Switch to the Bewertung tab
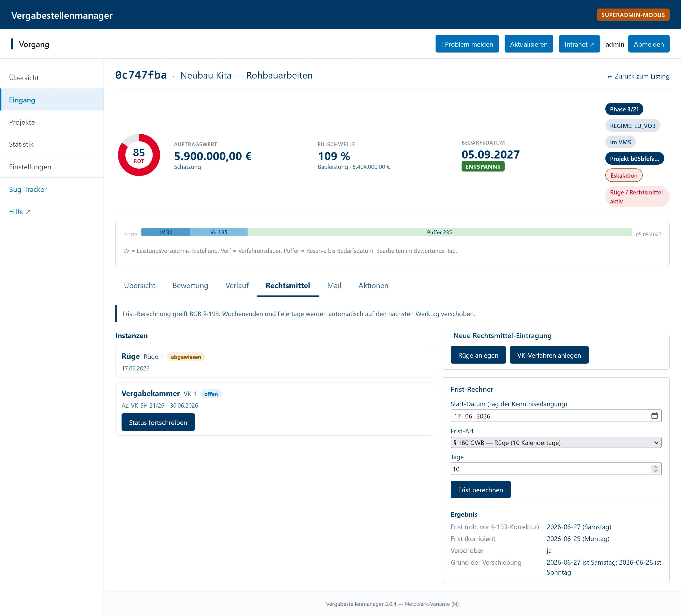Screen dimensions: 681x616 click(190, 286)
